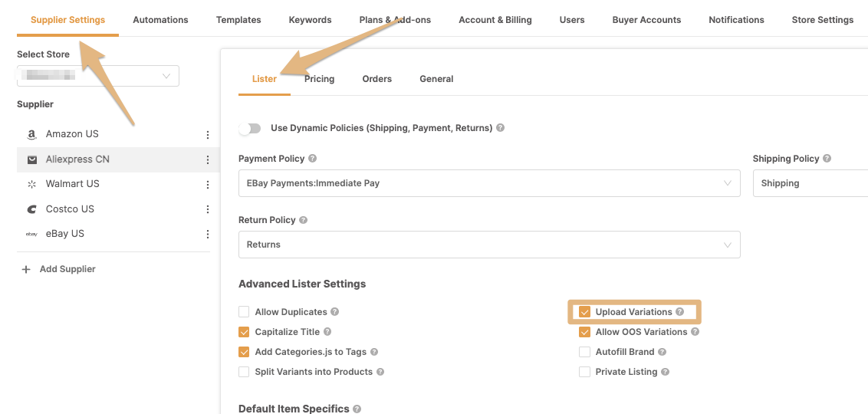Image resolution: width=868 pixels, height=414 pixels.
Task: Tick the Autofill Brand checkbox
Action: [x=584, y=352]
